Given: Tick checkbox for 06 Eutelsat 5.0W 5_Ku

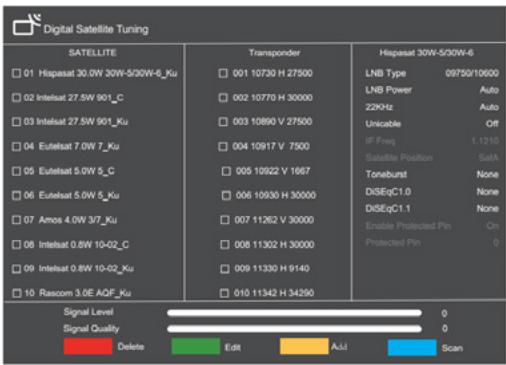Looking at the screenshot, I should coord(16,195).
